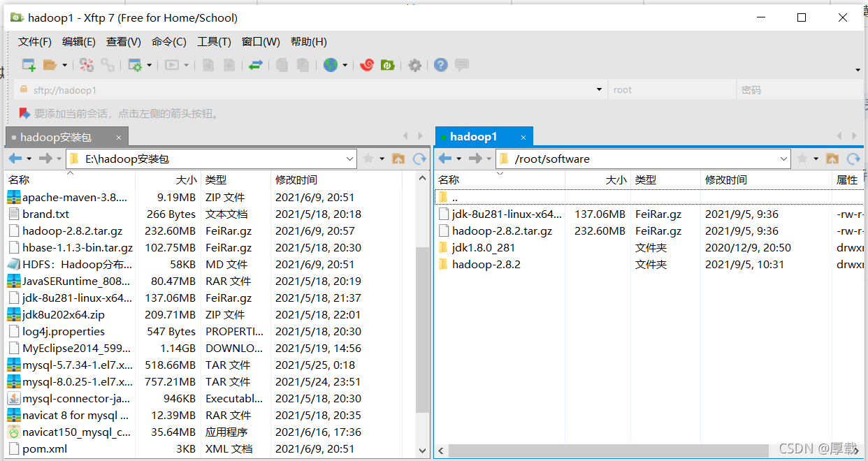Click the New Session toolbar icon
The image size is (868, 461).
click(x=29, y=65)
